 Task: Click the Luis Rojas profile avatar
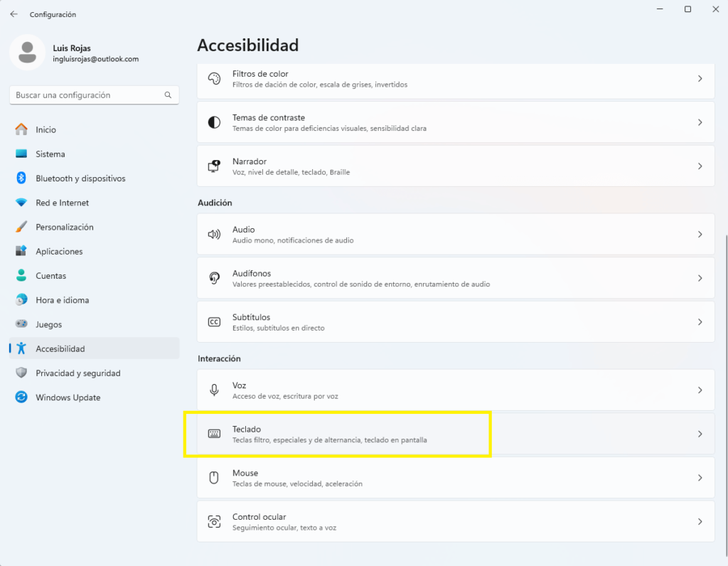point(28,53)
